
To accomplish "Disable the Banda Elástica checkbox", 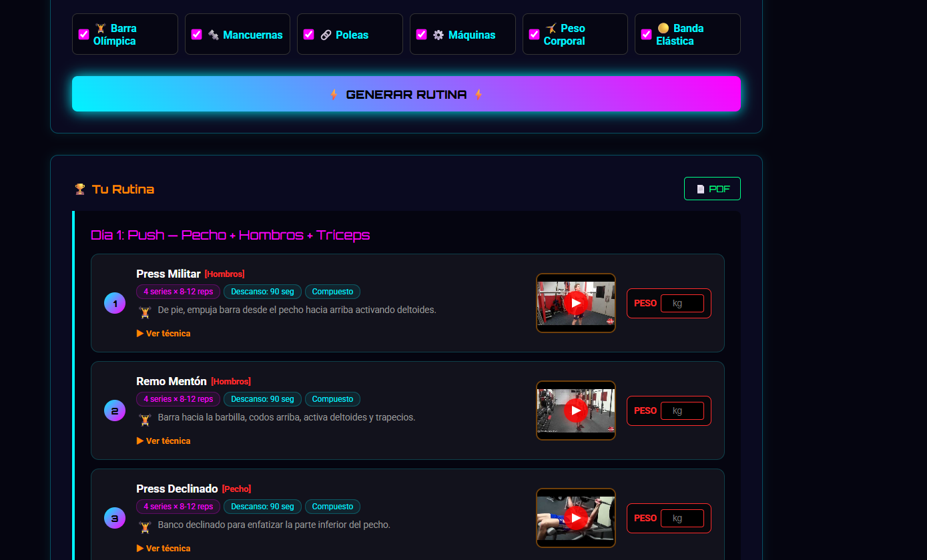I will point(646,35).
